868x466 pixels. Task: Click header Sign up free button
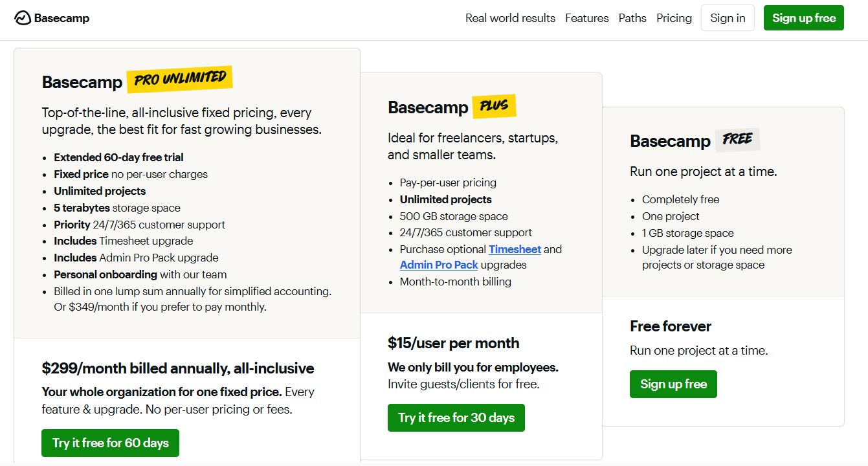click(804, 18)
